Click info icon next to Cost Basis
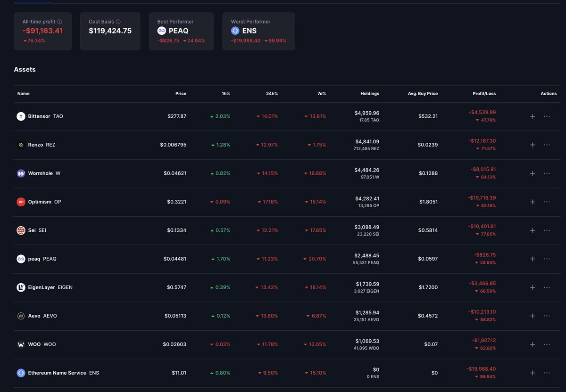The image size is (566, 392). click(118, 22)
